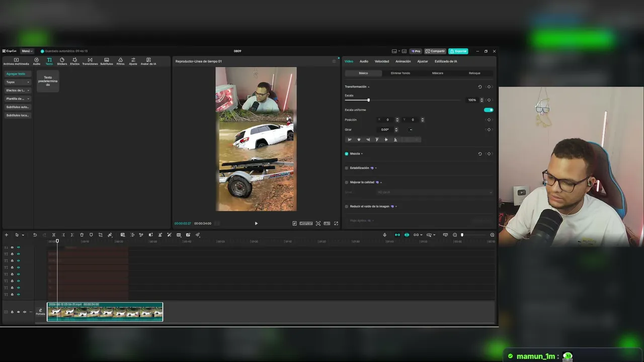Click the Girar rotation value field
The image size is (644, 362).
coord(385,130)
